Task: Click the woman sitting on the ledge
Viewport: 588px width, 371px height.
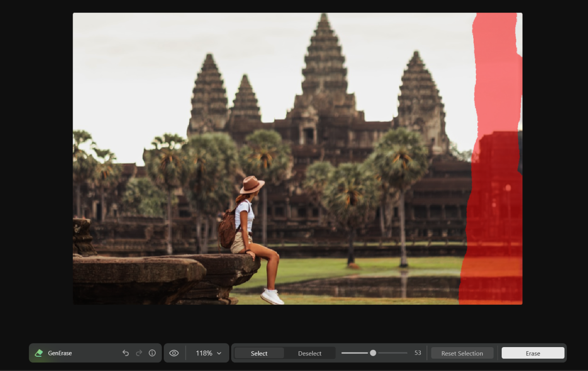Action: pos(250,239)
